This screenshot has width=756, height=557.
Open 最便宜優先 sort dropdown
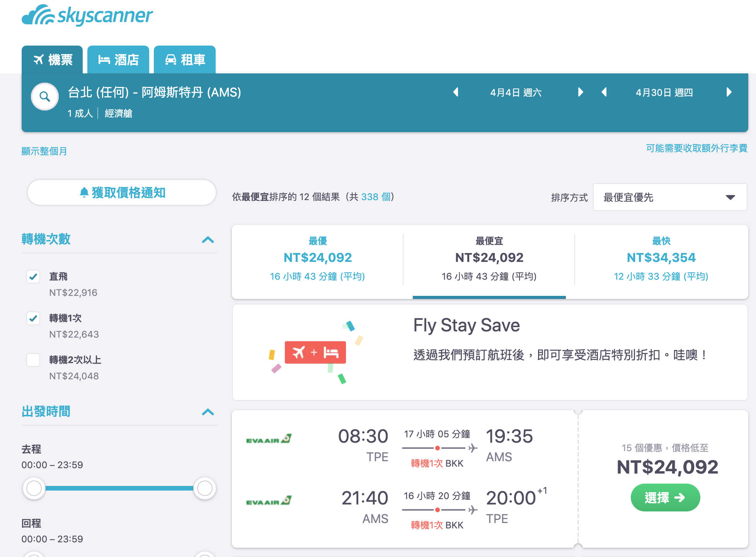click(x=670, y=197)
